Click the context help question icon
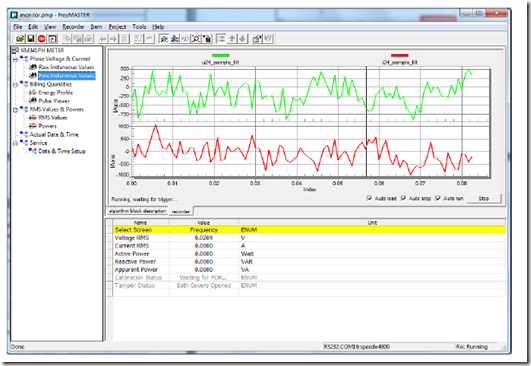 click(x=268, y=39)
